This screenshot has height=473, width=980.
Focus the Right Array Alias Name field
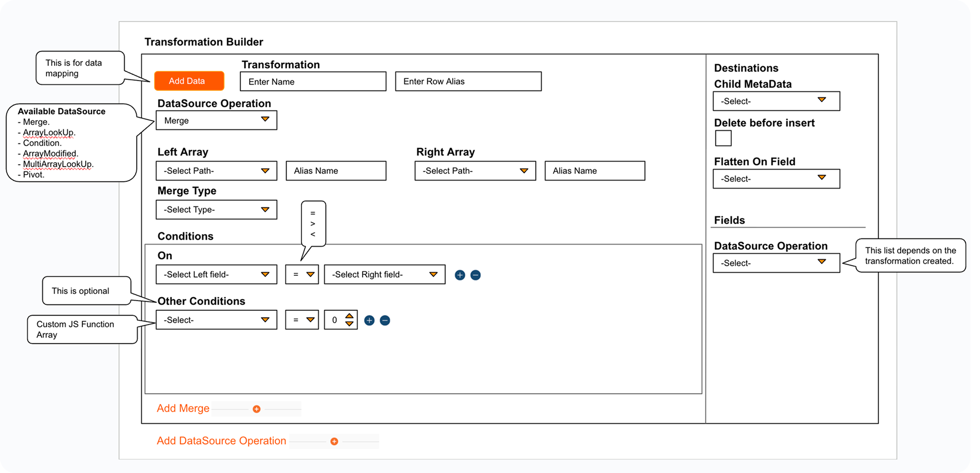coord(594,171)
